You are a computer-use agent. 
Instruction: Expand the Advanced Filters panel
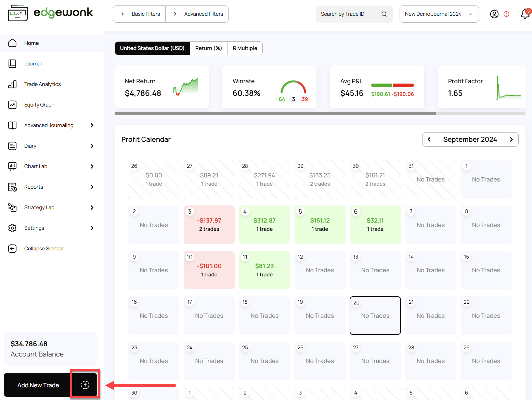tap(197, 14)
